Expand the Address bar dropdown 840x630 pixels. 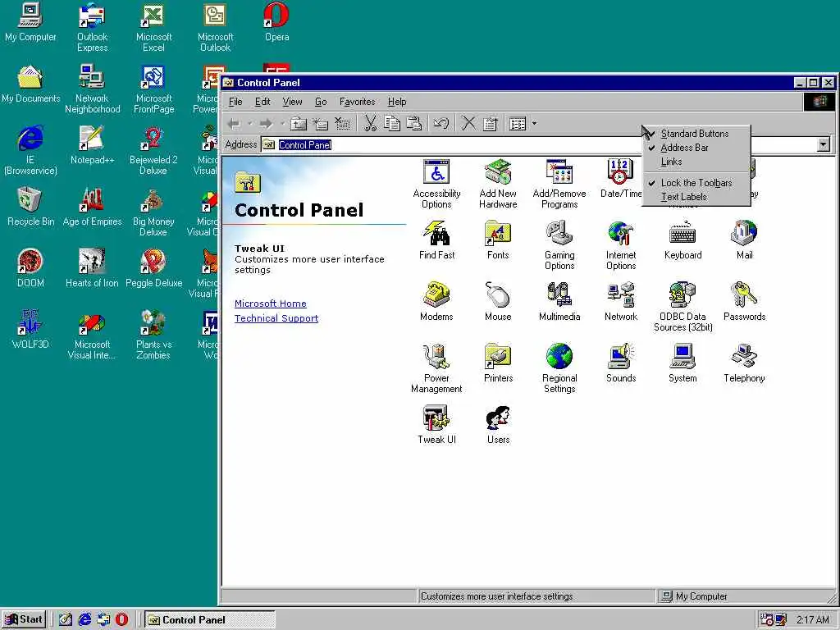824,144
